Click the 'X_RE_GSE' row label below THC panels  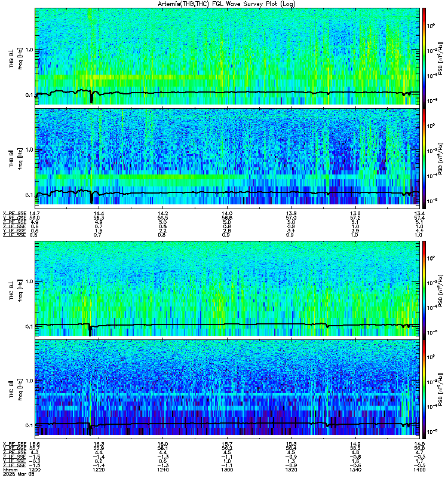pos(14,444)
